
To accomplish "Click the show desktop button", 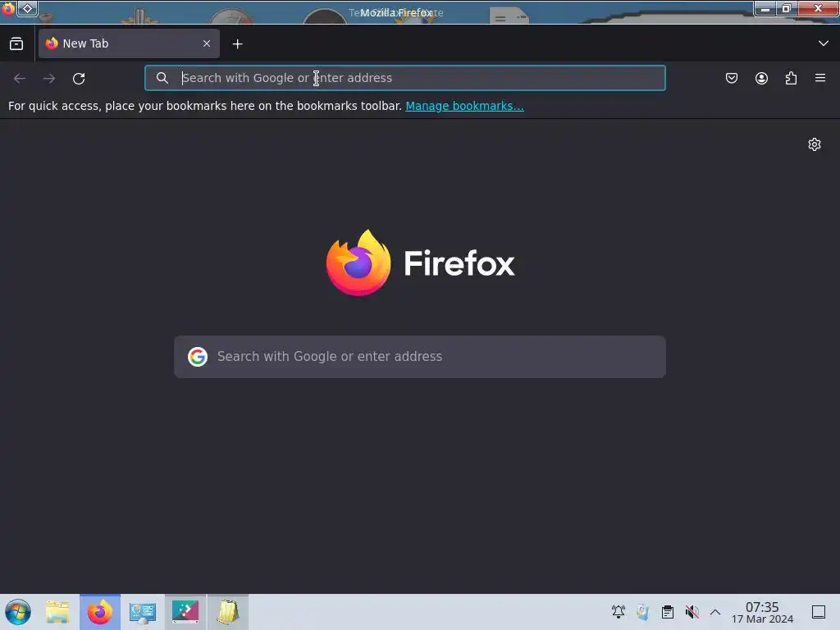I will (x=819, y=612).
